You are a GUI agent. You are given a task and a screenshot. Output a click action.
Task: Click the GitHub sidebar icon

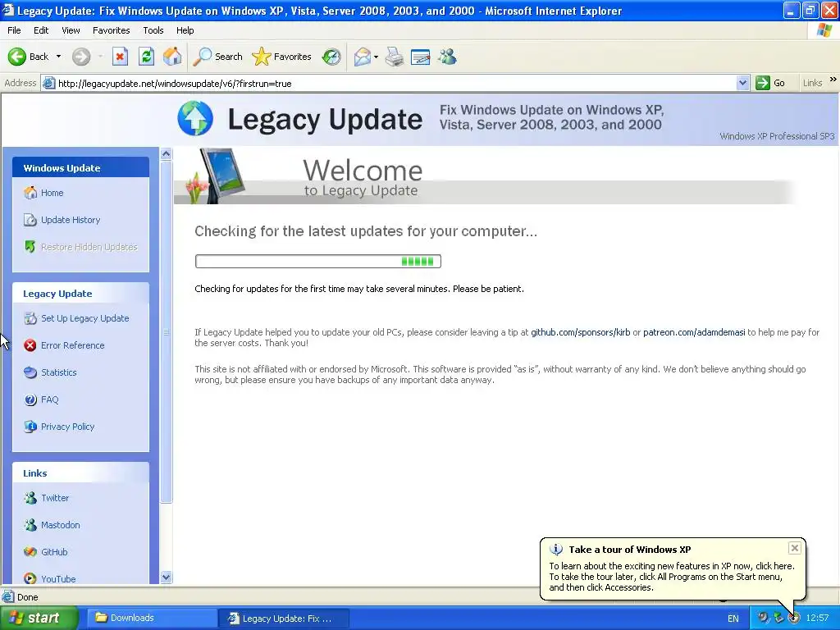30,552
